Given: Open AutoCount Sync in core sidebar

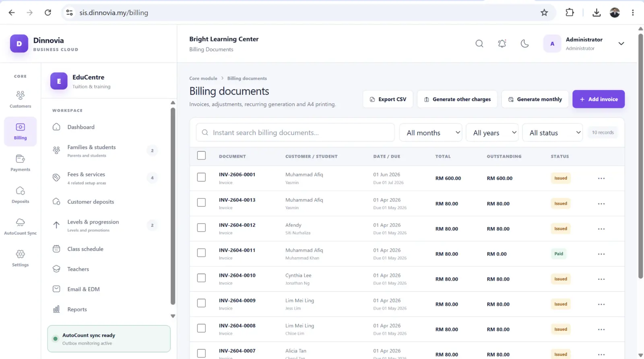Looking at the screenshot, I should coord(20,226).
